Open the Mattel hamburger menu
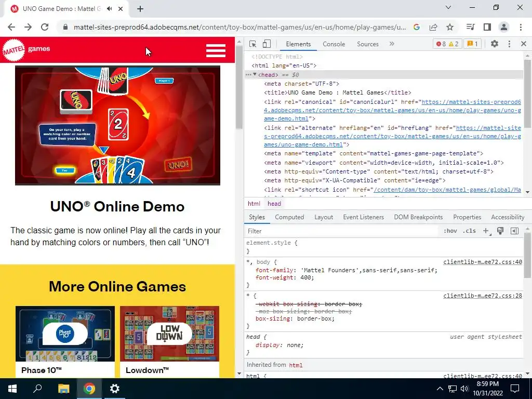Image resolution: width=532 pixels, height=399 pixels. point(216,50)
